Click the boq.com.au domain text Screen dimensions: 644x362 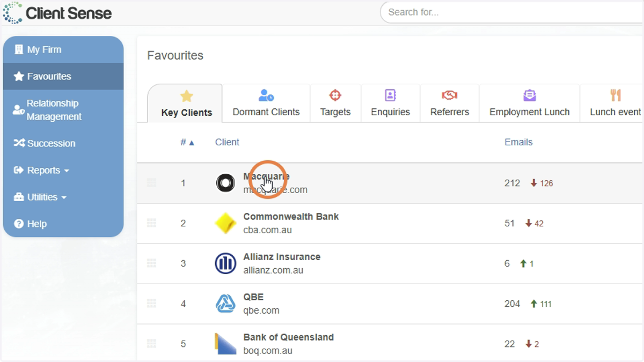point(268,351)
